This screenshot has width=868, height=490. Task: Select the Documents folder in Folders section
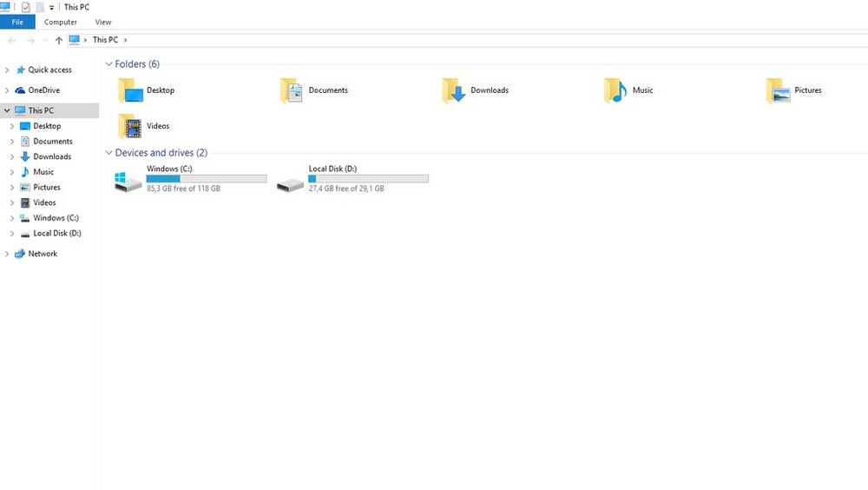292,90
